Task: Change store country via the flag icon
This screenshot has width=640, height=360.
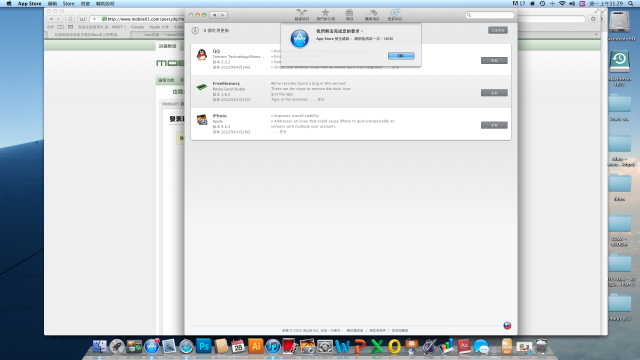Action: (507, 325)
